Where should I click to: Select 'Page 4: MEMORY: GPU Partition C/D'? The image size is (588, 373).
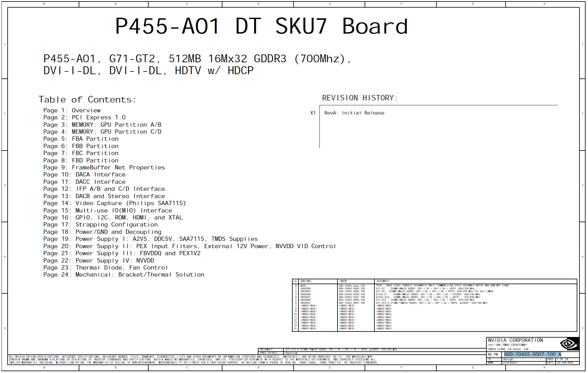[103, 132]
